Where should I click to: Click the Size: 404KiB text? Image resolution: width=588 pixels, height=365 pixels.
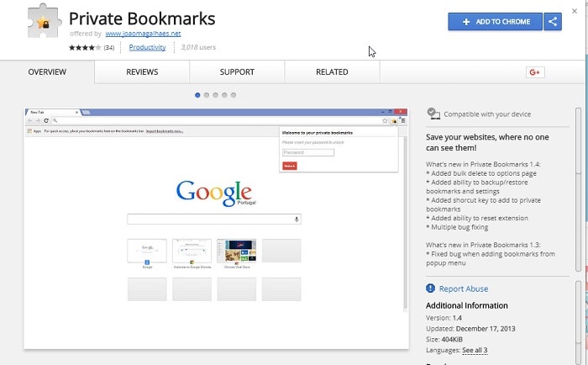coord(444,340)
